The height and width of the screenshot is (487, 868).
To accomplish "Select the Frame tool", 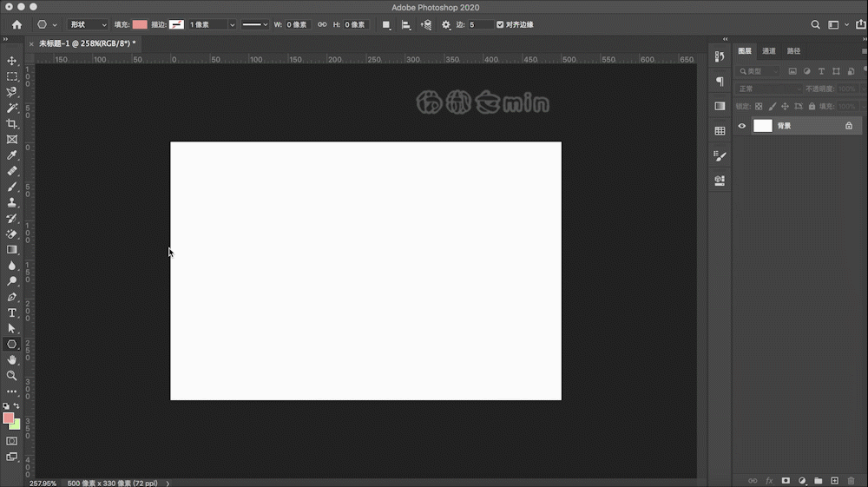I will point(11,140).
